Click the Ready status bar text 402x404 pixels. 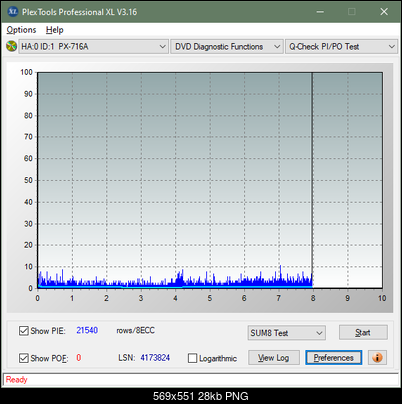(x=17, y=380)
